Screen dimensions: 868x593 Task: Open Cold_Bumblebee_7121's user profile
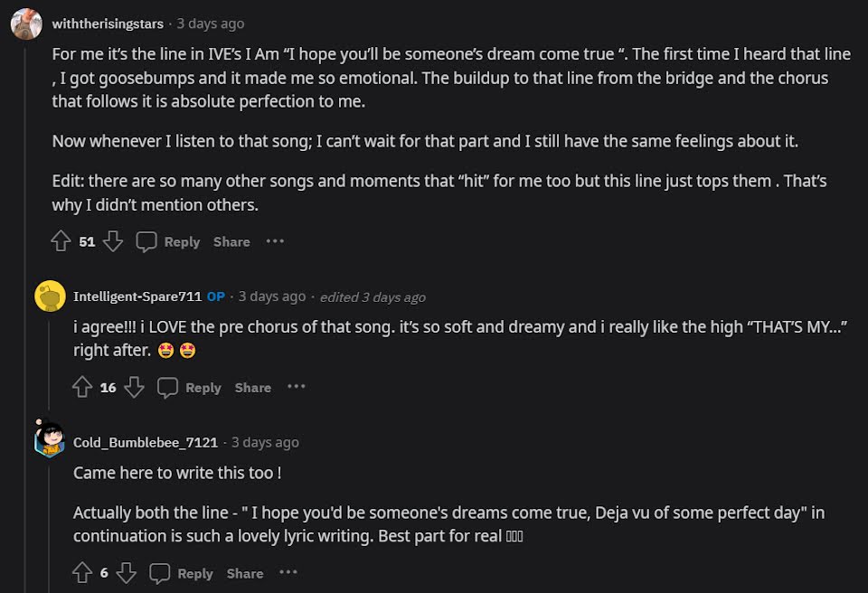(x=146, y=442)
